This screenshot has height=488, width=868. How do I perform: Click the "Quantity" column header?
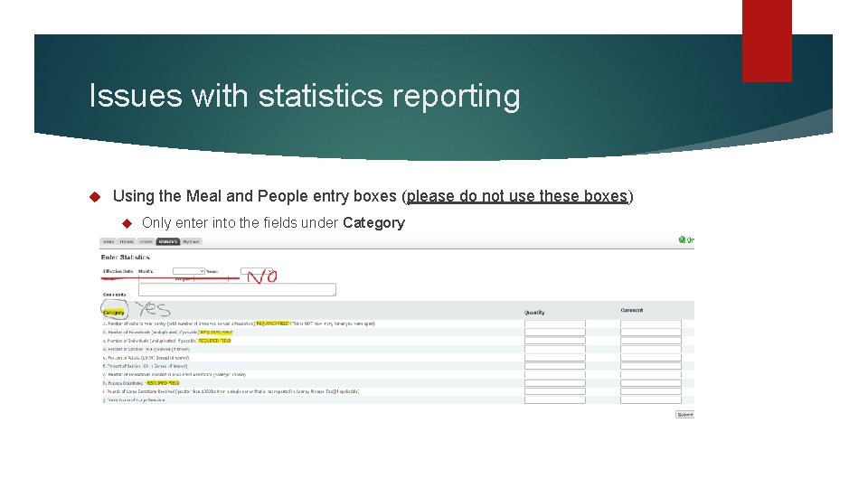(x=534, y=313)
